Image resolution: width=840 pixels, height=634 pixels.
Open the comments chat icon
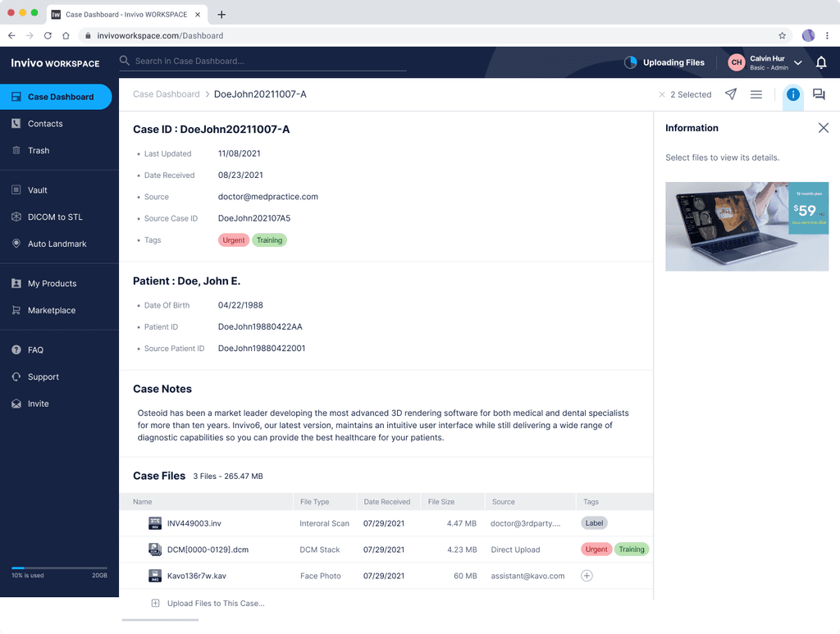(819, 95)
